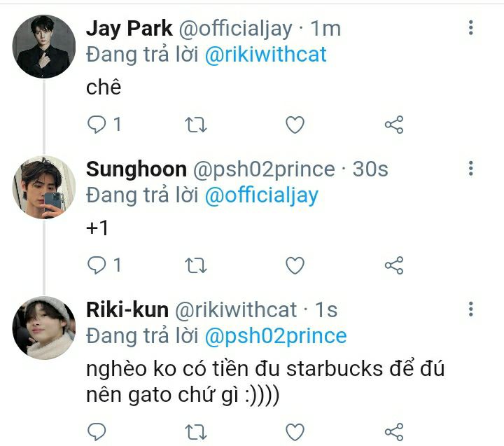Open more options on Riki-kun's tweet
The width and height of the screenshot is (504, 446).
click(471, 309)
